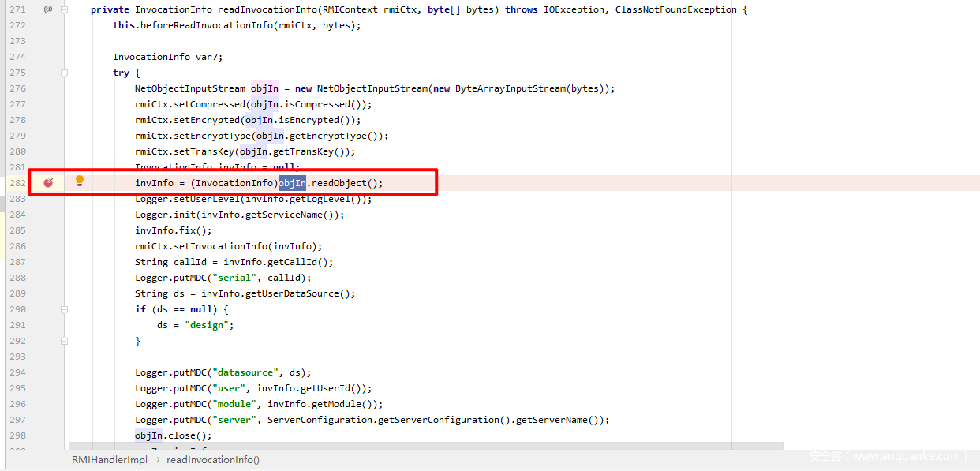
Task: Click the breadcrumb chevron separator after RMIHandlerImpl
Action: coord(157,459)
